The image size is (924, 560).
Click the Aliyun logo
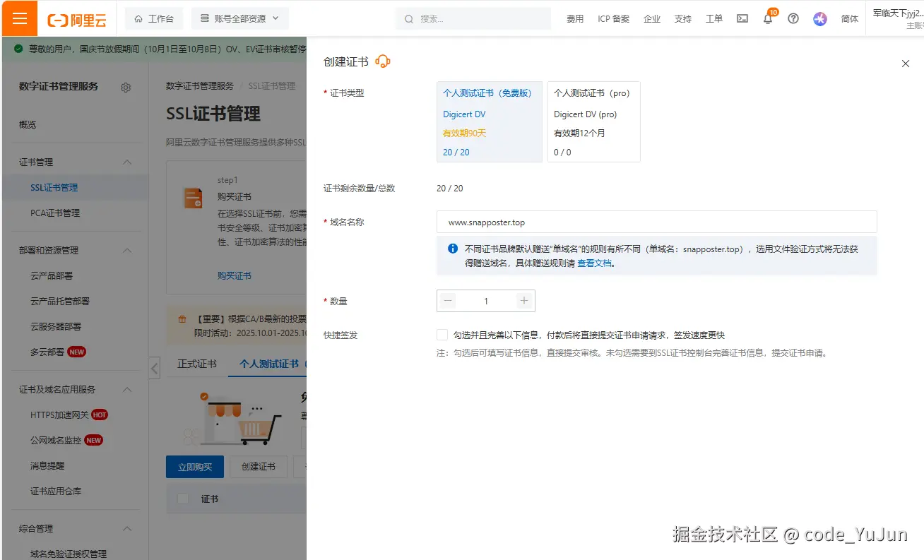[77, 19]
